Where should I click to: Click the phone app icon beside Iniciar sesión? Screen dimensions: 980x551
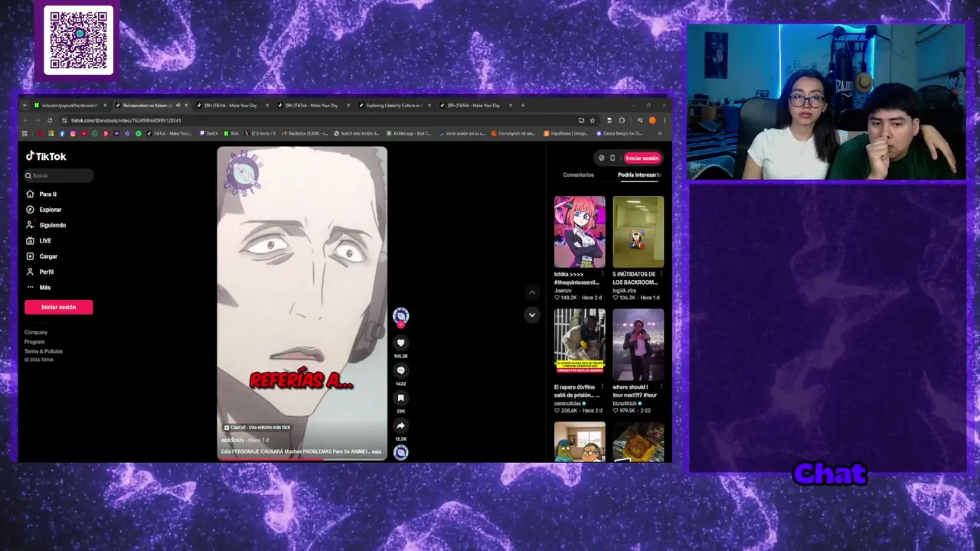612,158
